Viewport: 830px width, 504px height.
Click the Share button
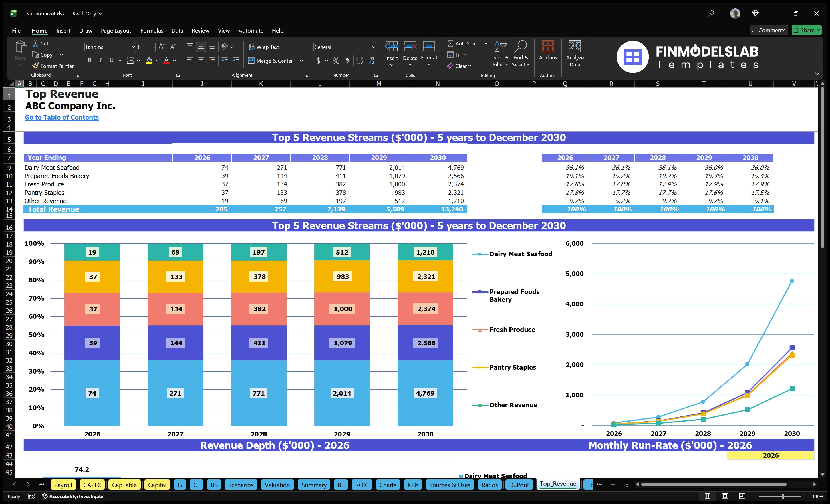[x=806, y=30]
